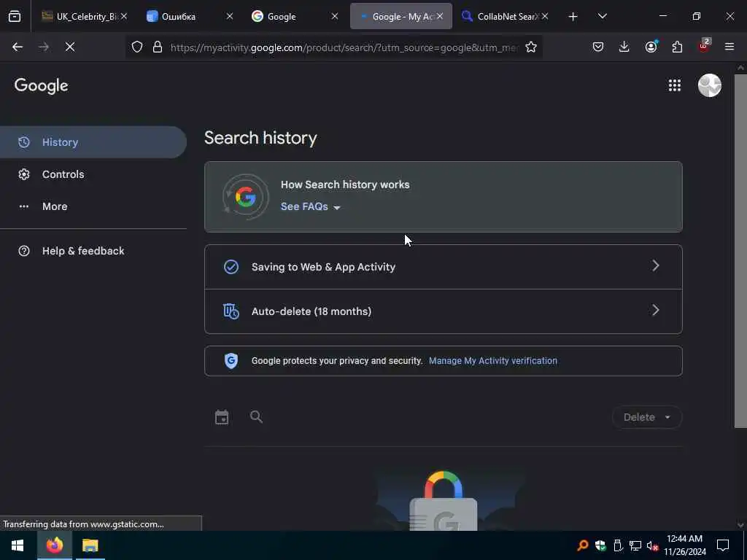Screen dimensions: 747x560
Task: Save page to Pocket
Action: point(598,47)
